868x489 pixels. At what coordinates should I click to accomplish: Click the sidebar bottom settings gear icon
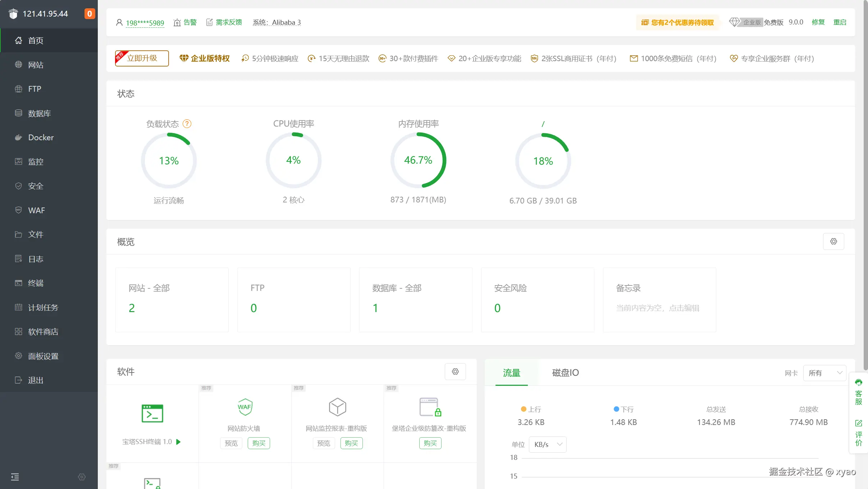tap(82, 477)
